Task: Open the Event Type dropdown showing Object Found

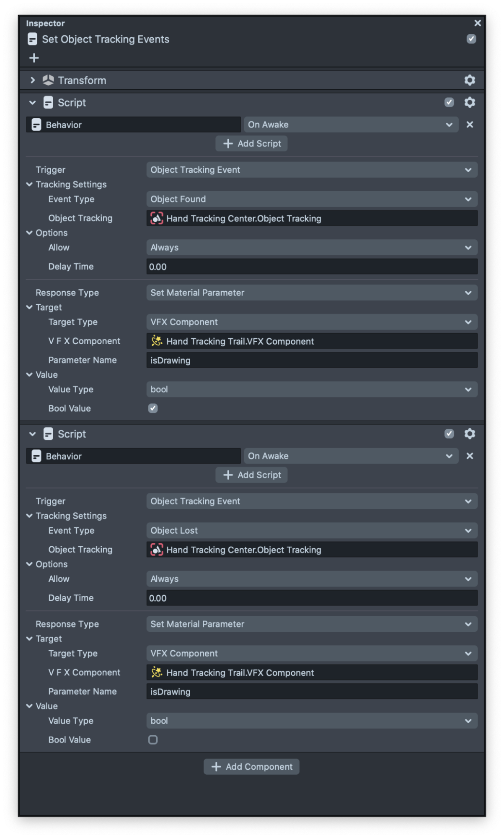Action: (311, 199)
